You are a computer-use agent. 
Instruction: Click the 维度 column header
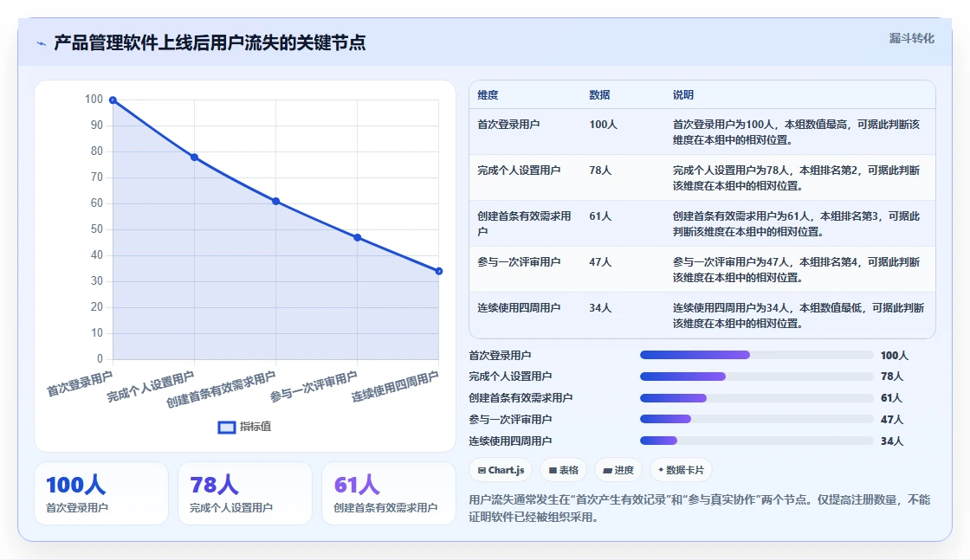(488, 95)
